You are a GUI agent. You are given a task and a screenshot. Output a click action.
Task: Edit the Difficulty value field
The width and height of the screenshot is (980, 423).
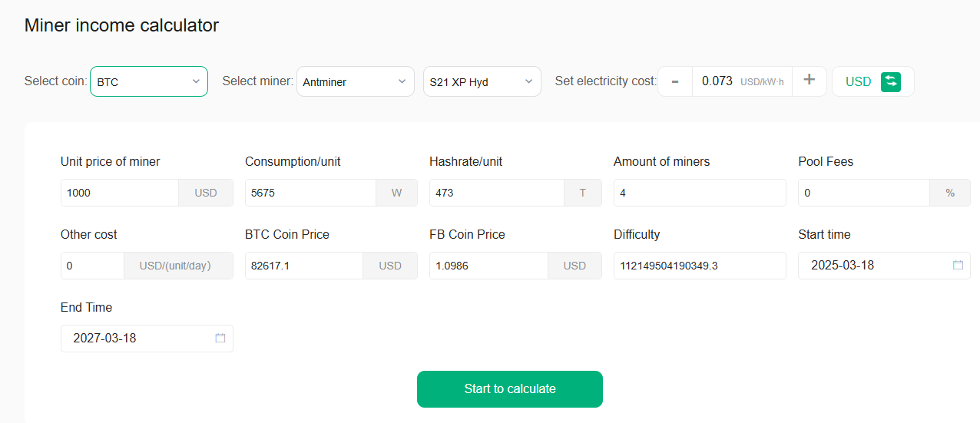(699, 266)
